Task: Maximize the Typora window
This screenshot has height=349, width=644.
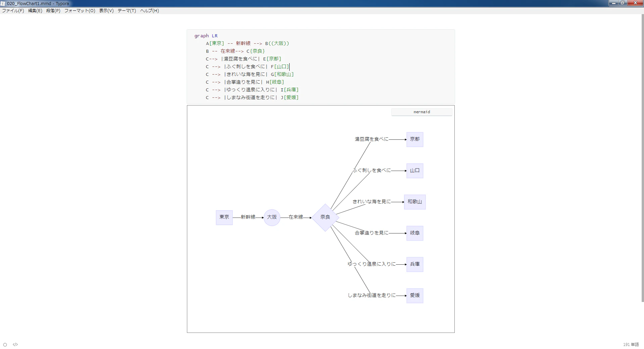Action: 623,3
